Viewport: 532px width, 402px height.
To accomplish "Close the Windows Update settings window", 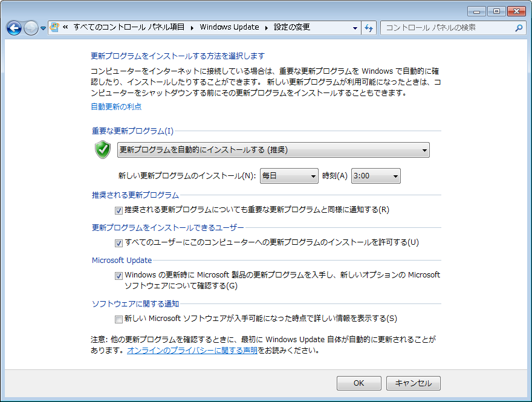I will tap(516, 11).
